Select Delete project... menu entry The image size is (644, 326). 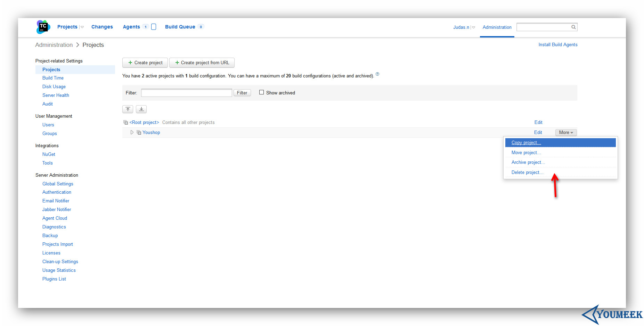pos(560,172)
